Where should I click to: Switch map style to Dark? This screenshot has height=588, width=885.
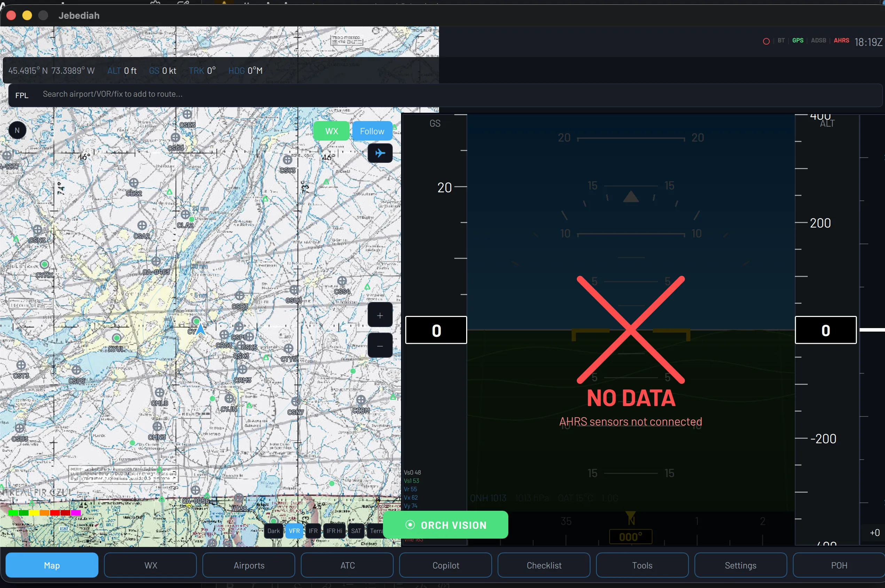point(274,531)
